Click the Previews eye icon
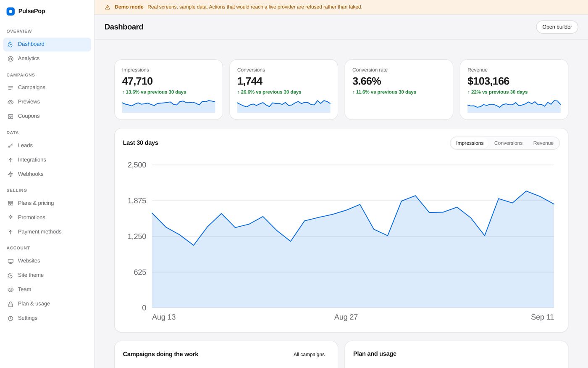Viewport: 588px width, 368px height. [x=10, y=102]
